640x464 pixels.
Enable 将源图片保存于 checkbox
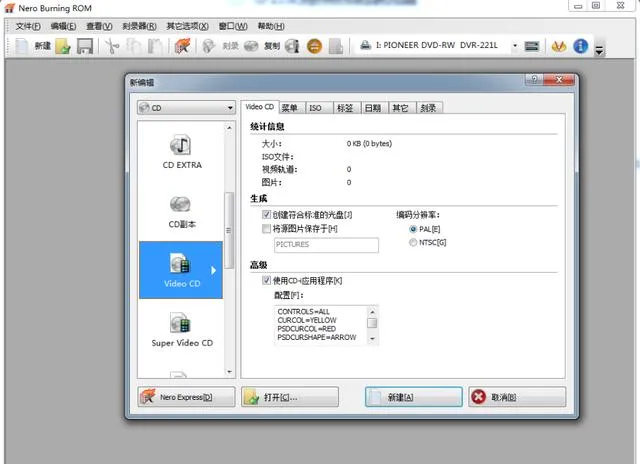pyautogui.click(x=266, y=229)
